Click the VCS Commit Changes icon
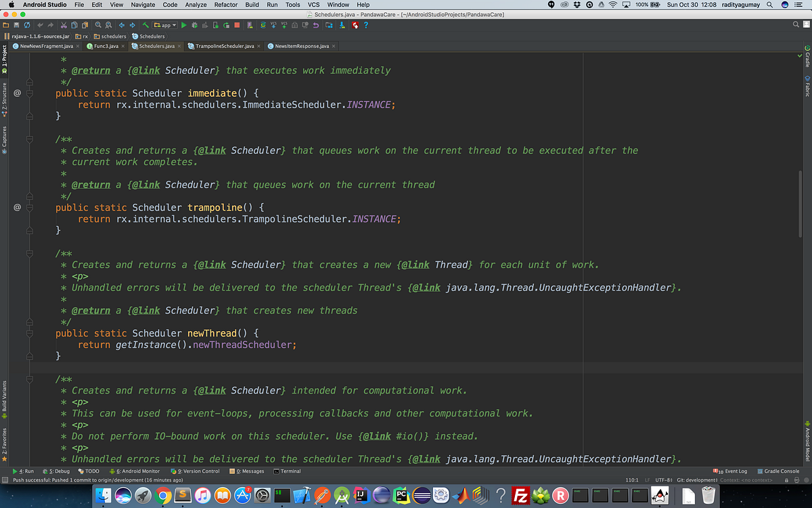812x508 pixels. (x=284, y=25)
